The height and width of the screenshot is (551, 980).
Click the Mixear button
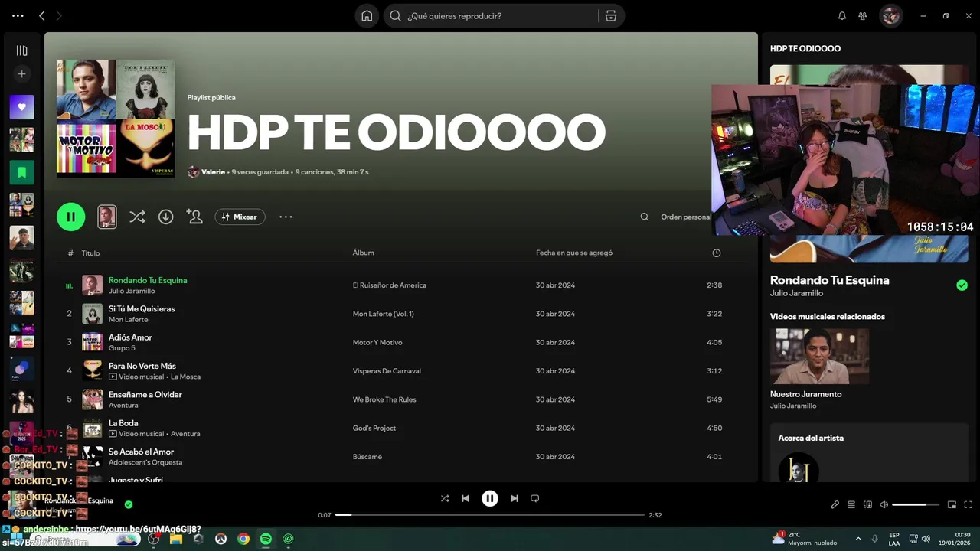point(240,217)
